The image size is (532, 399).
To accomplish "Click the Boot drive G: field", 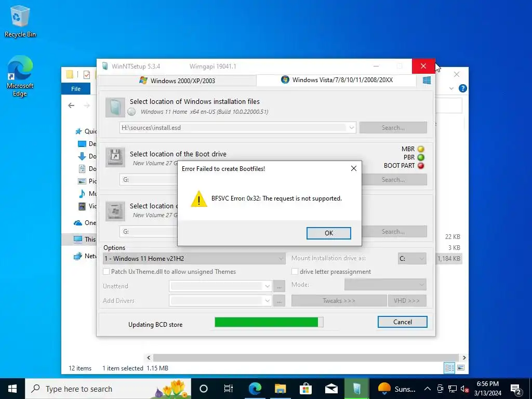I will 149,179.
